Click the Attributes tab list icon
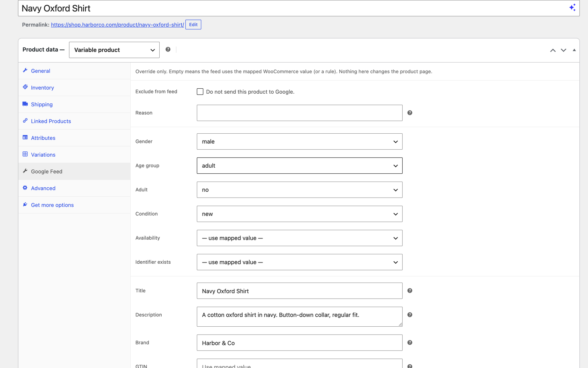The image size is (588, 368). pos(25,137)
